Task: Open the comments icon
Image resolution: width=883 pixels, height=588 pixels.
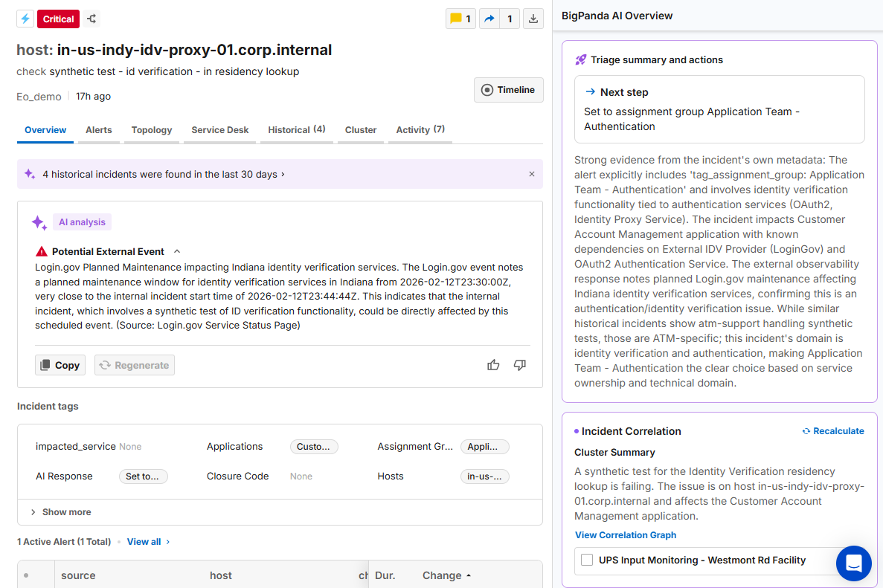Action: tap(456, 19)
